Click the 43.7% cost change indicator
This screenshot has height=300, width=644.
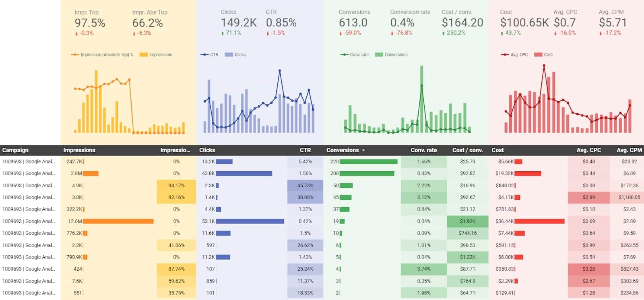click(510, 33)
